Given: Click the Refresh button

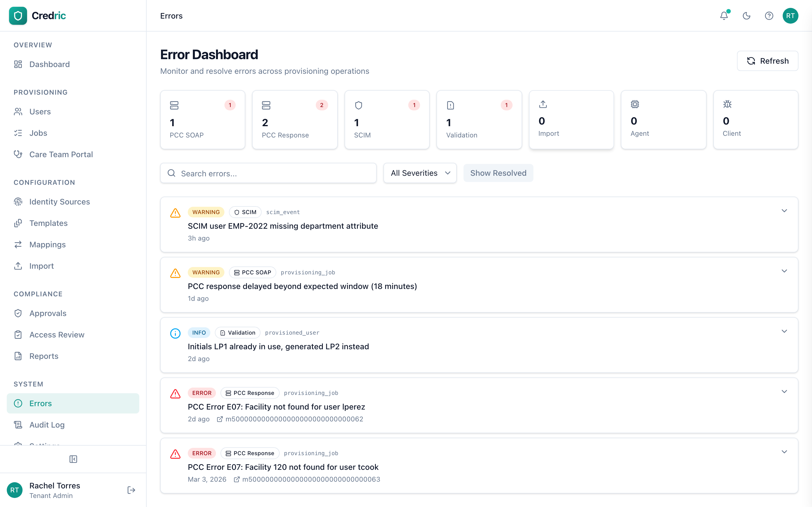Looking at the screenshot, I should (767, 61).
